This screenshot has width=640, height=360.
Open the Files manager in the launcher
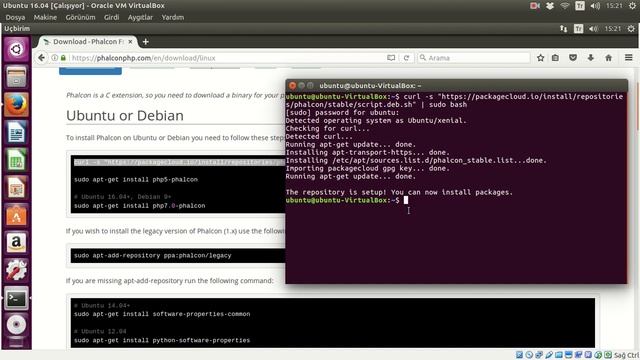pos(16,77)
